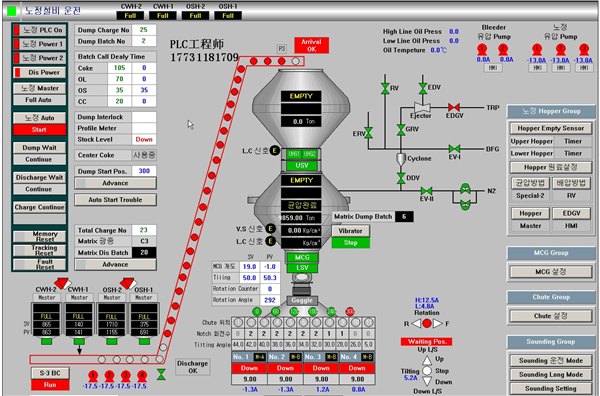Viewport: 600px width, 396px height.
Task: Click the EV-I valve on BFG line
Action: click(x=454, y=148)
